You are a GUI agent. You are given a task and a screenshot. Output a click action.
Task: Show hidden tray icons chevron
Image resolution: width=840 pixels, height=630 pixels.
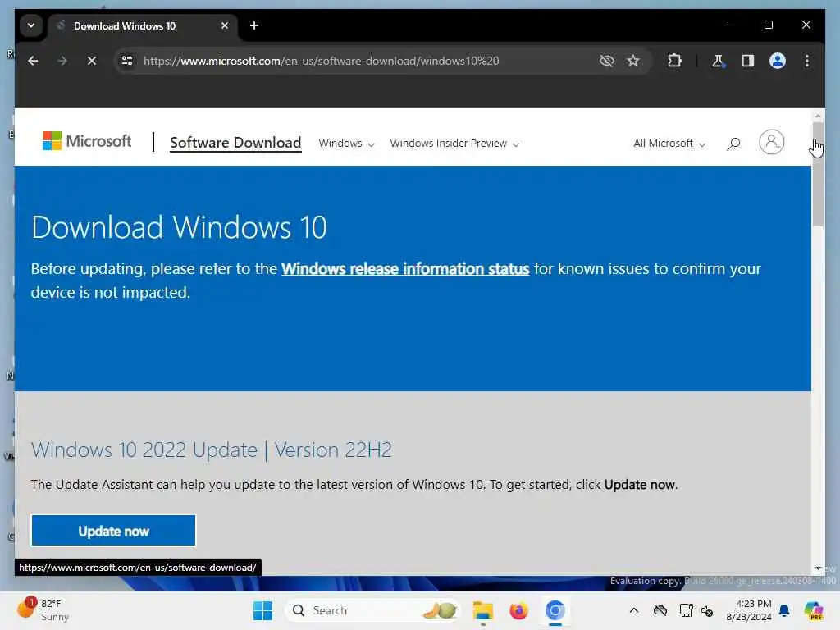[634, 610]
